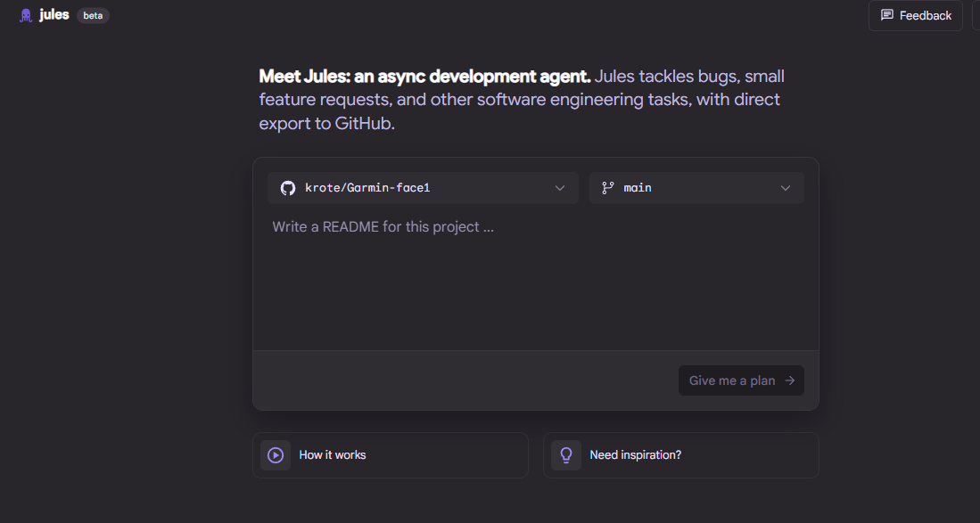Open the main branch dropdown
The width and height of the screenshot is (980, 523).
click(x=696, y=188)
